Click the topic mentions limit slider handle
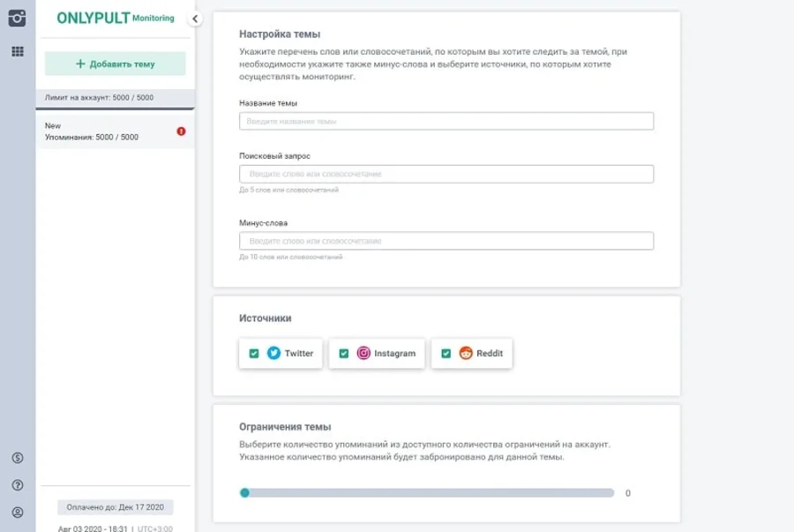The image size is (794, 532). click(x=244, y=492)
